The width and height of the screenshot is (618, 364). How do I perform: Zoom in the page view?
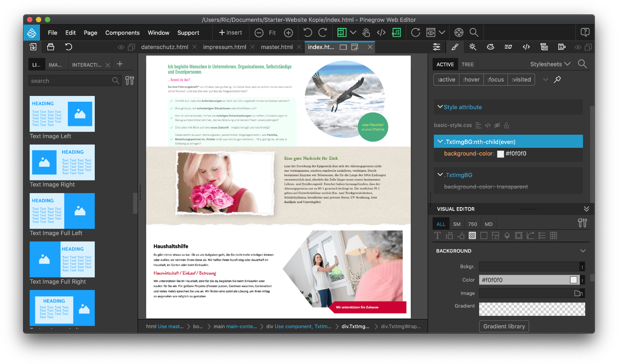pos(288,33)
